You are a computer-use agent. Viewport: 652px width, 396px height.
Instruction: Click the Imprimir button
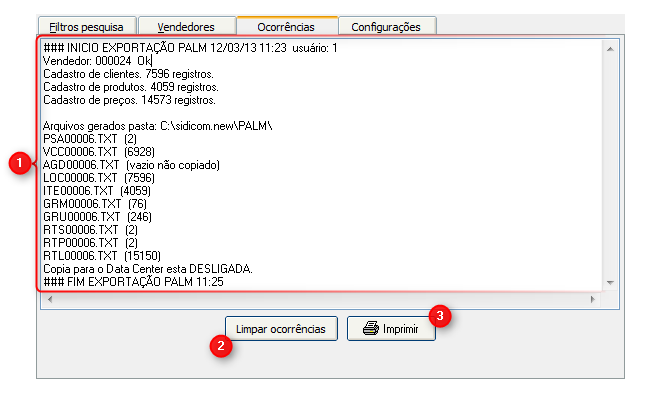tap(391, 329)
